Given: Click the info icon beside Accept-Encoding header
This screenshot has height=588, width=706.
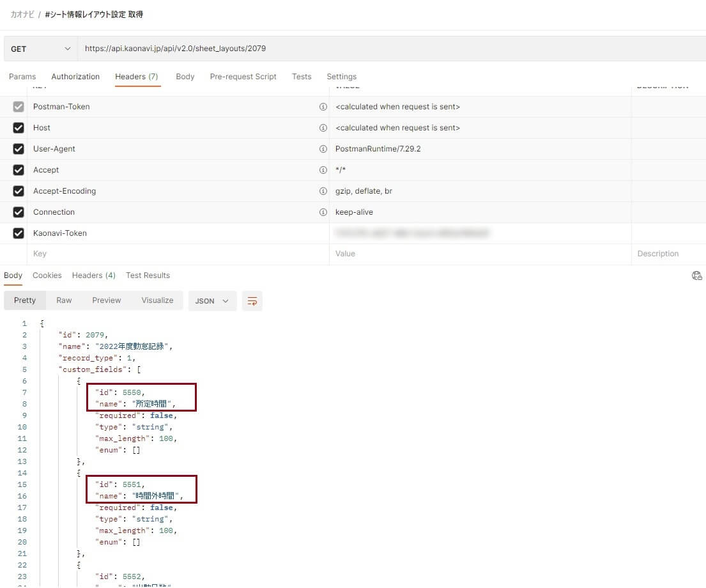Looking at the screenshot, I should pyautogui.click(x=323, y=191).
